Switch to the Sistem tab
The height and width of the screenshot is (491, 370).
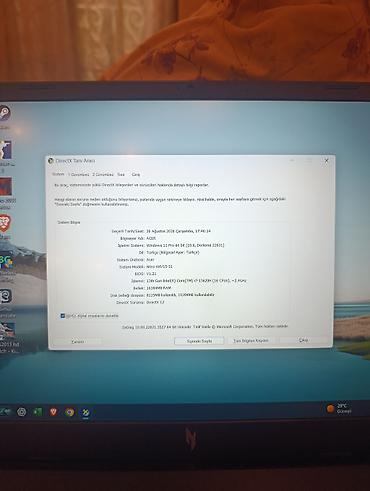point(58,174)
